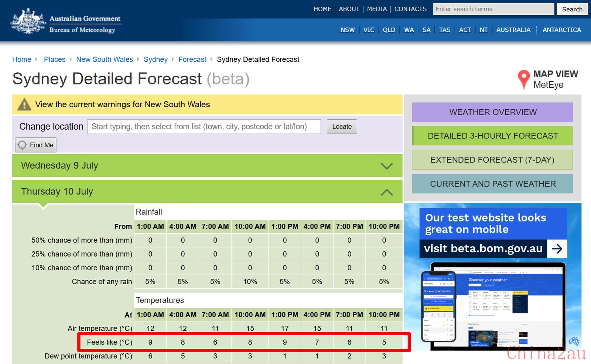Select AUSTRALIA in the top navigation
This screenshot has width=591, height=364.
tap(513, 30)
